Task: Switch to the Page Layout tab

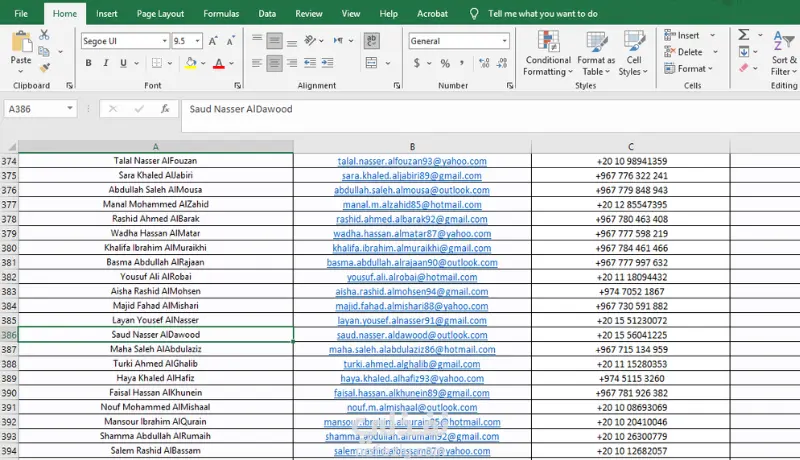Action: point(160,14)
